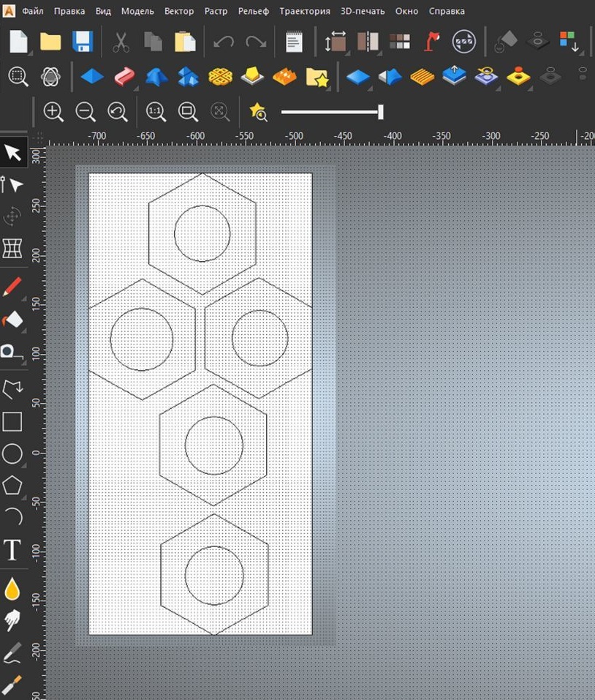Select the Arc drawing tool
Screen dimensions: 595x700
(x=14, y=517)
